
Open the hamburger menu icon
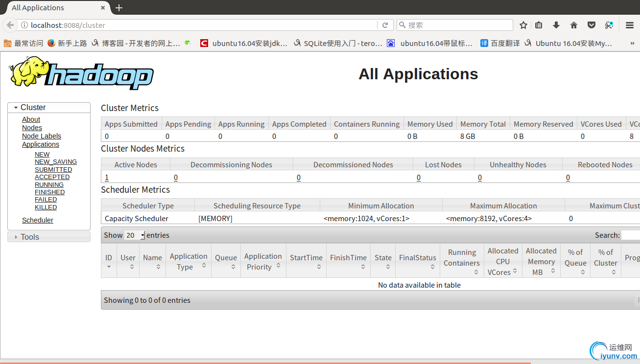(630, 25)
